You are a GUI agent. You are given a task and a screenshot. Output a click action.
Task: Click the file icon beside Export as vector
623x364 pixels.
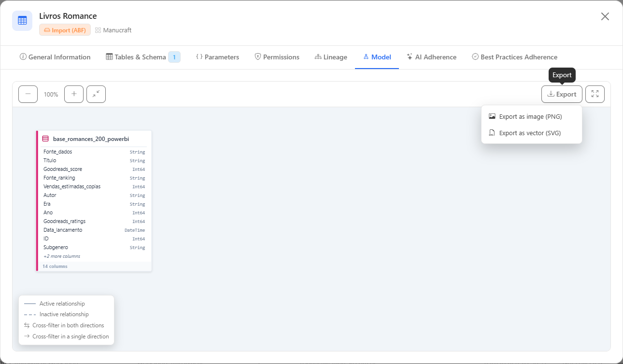pos(492,133)
